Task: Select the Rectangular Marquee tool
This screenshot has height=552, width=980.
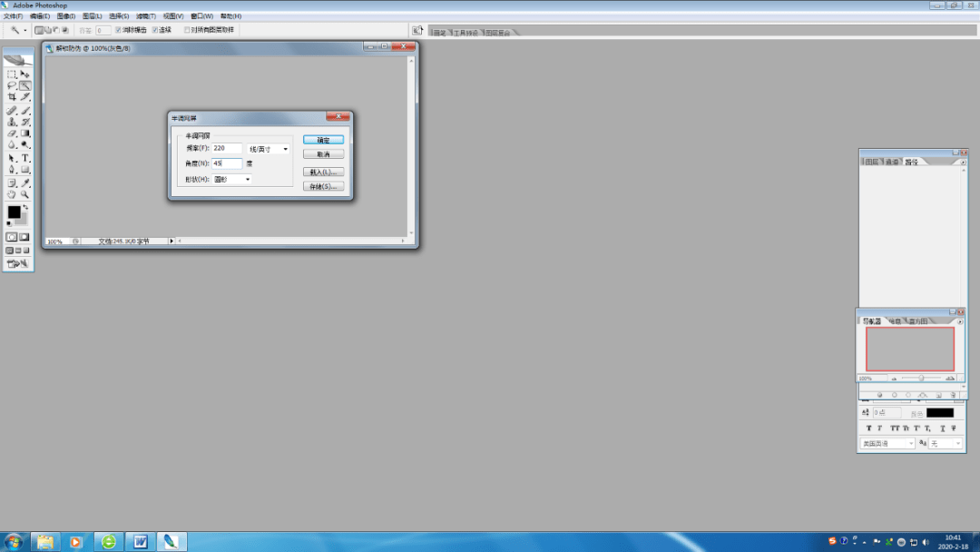Action: pyautogui.click(x=12, y=74)
